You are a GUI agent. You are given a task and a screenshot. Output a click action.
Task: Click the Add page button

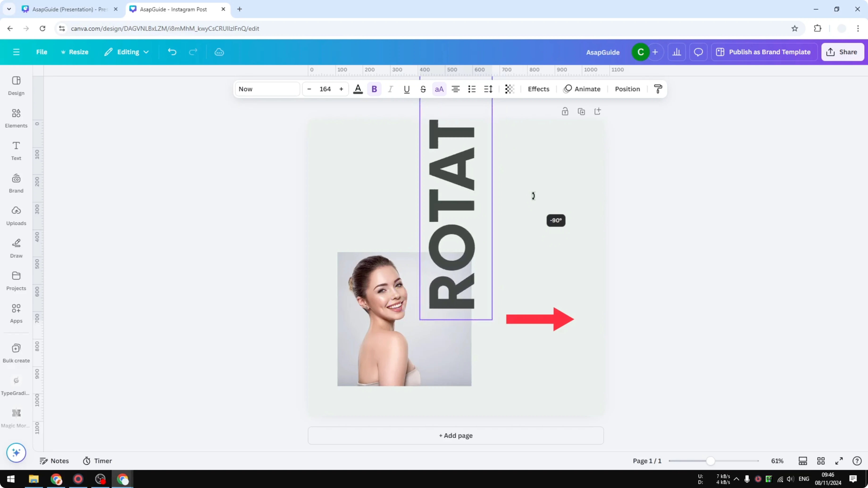tap(455, 435)
